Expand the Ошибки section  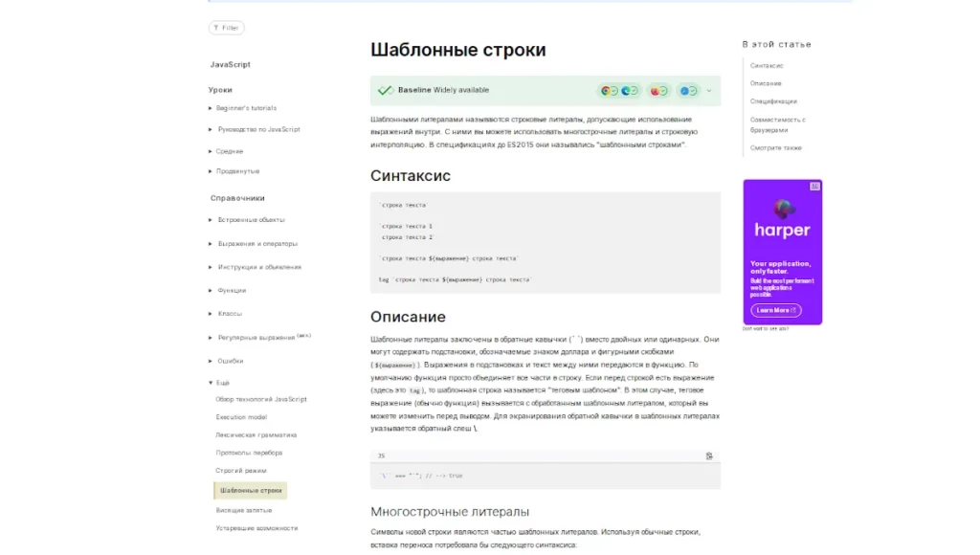click(x=226, y=361)
